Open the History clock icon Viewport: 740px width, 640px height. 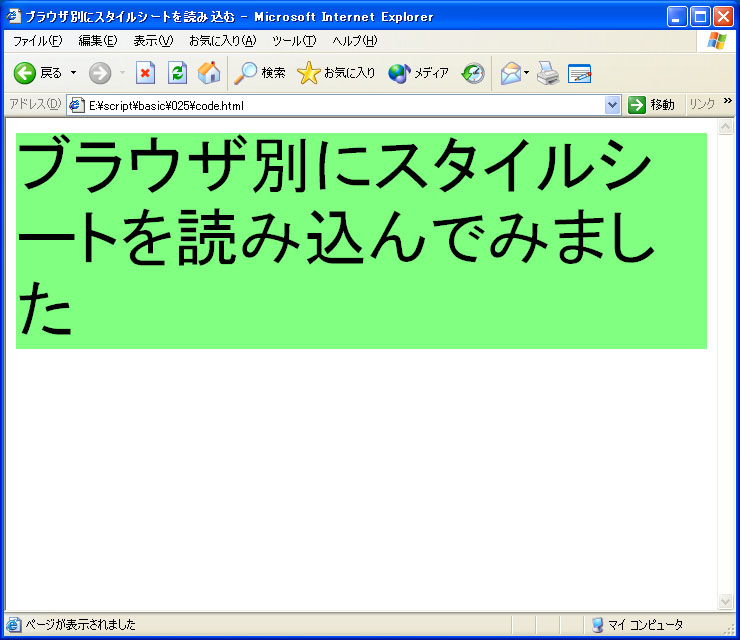click(x=473, y=73)
